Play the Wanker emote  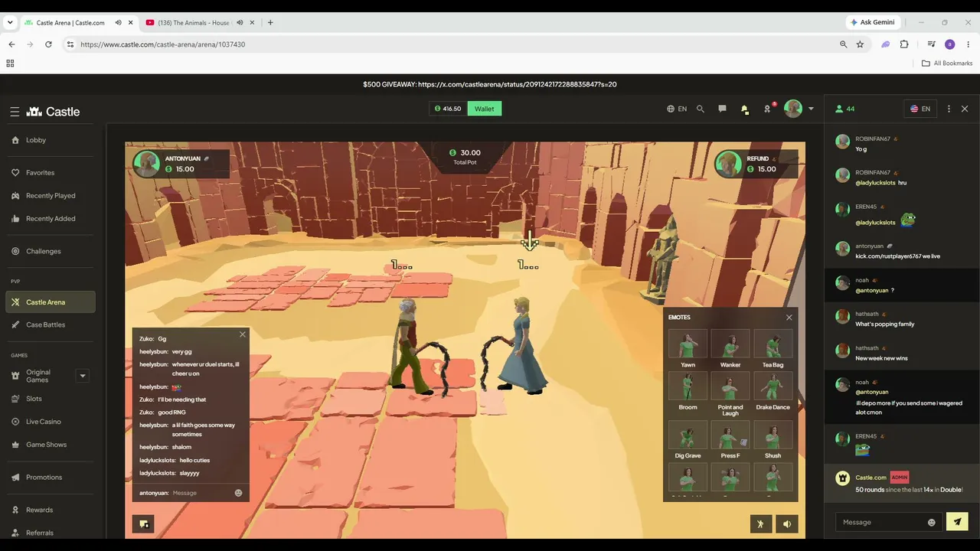730,348
